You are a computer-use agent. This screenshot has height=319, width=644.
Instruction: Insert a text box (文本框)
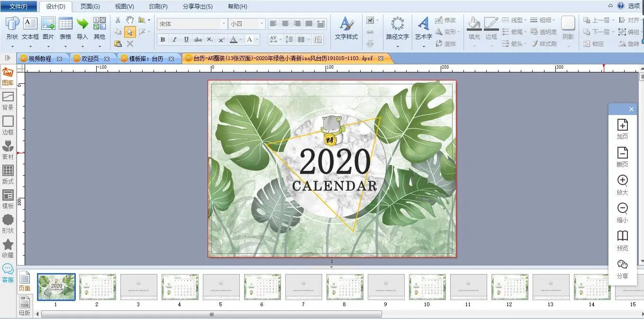click(30, 24)
